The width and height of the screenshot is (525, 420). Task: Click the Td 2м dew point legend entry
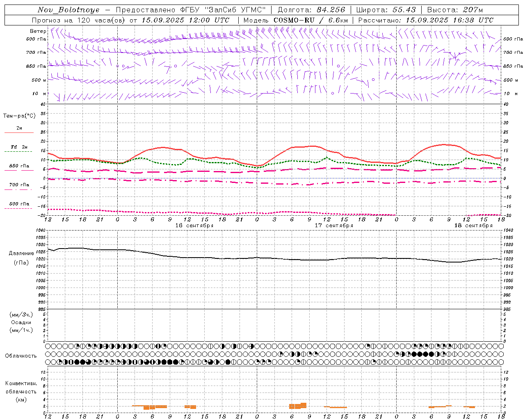tap(19, 147)
